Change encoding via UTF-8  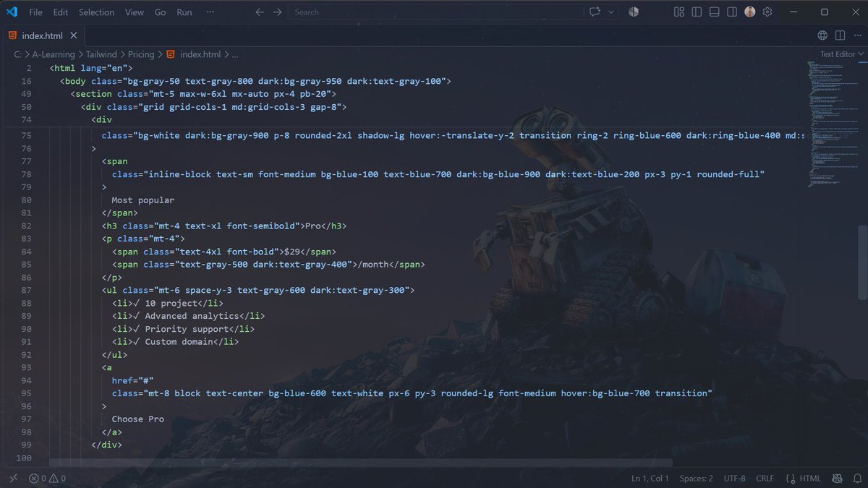pos(734,479)
